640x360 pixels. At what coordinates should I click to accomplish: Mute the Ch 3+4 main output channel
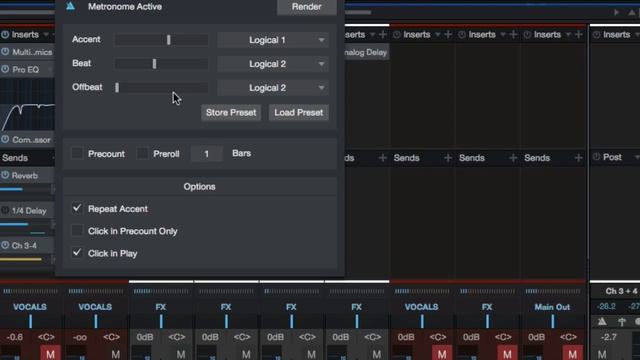[x=602, y=353]
